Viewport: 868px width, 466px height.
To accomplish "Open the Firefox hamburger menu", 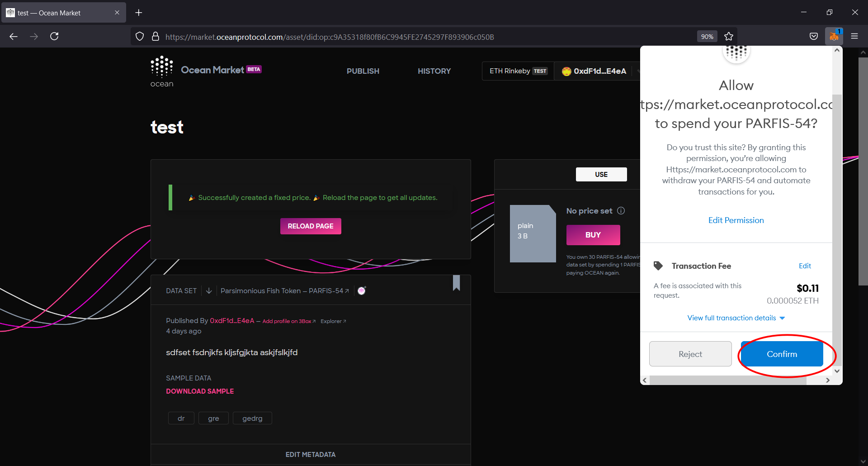I will click(854, 37).
